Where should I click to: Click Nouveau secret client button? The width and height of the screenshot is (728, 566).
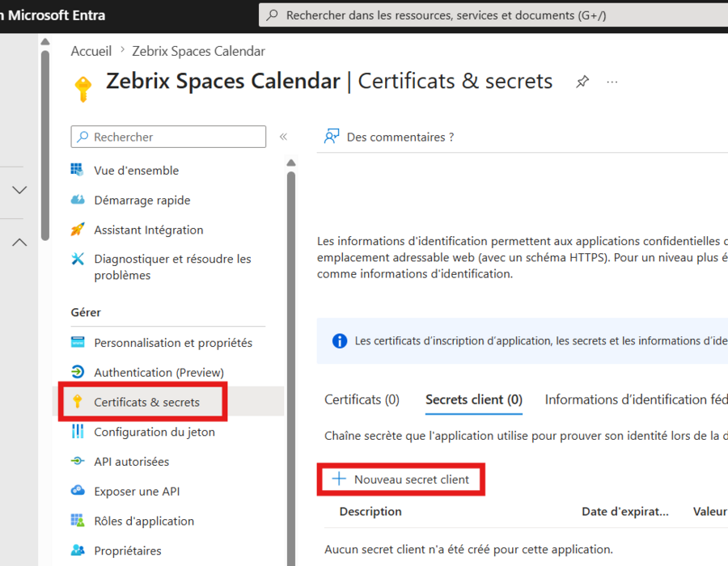pos(401,479)
